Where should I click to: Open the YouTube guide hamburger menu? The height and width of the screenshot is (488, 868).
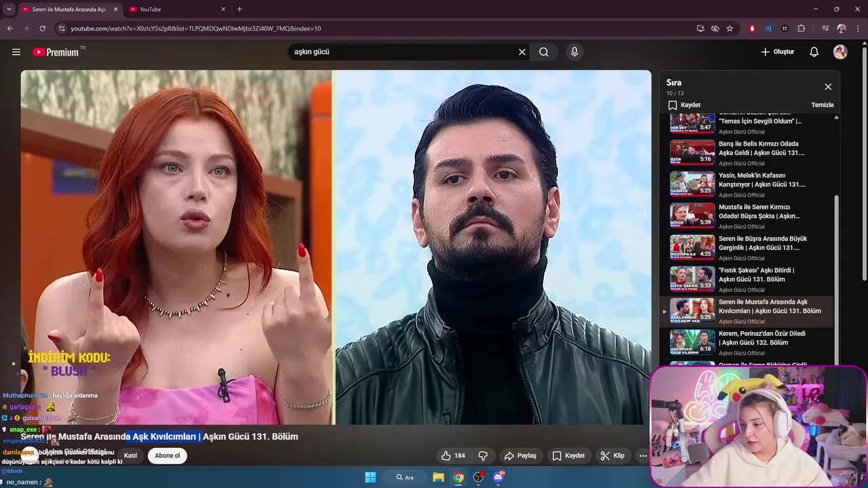click(16, 52)
